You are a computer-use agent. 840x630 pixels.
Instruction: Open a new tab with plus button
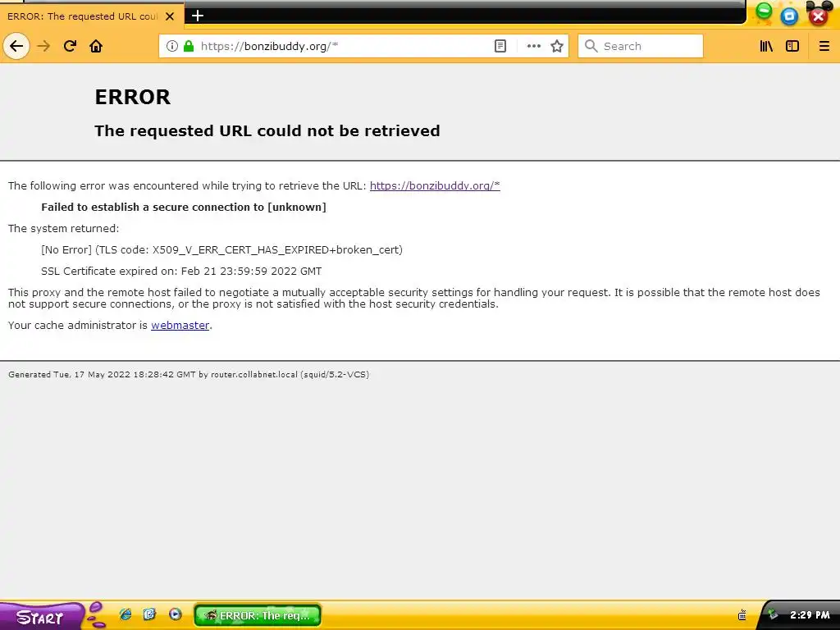(198, 16)
